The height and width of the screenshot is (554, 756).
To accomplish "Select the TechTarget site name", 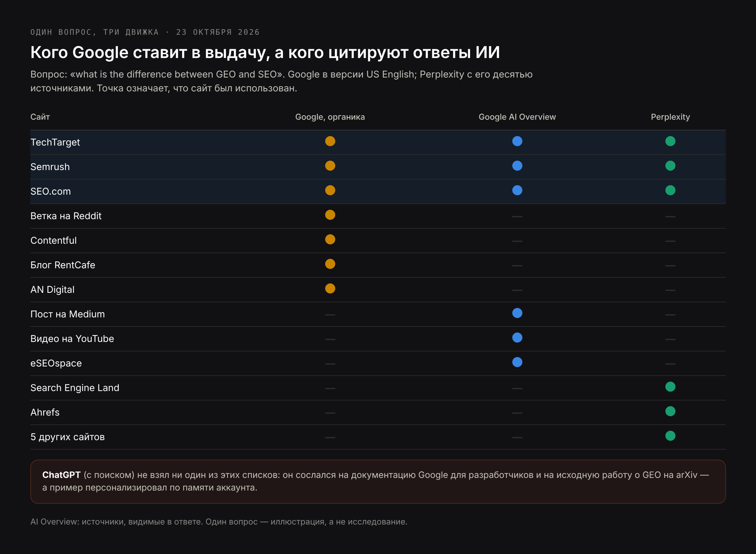I will point(55,142).
